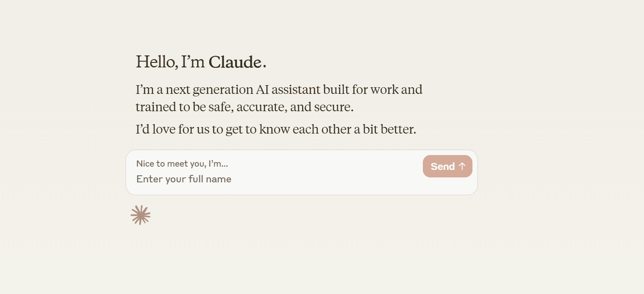Click the words "bit better" at sentence end
Image resolution: width=644 pixels, height=294 pixels.
389,129
